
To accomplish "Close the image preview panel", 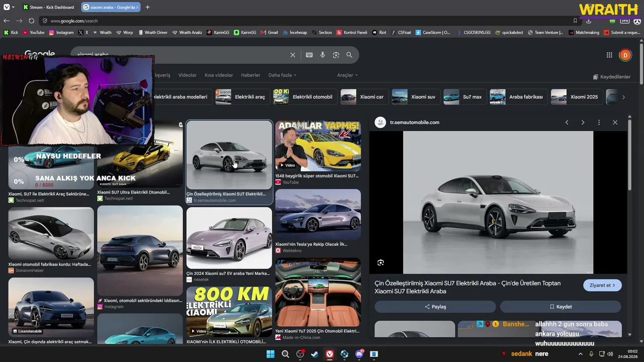I will tap(615, 122).
